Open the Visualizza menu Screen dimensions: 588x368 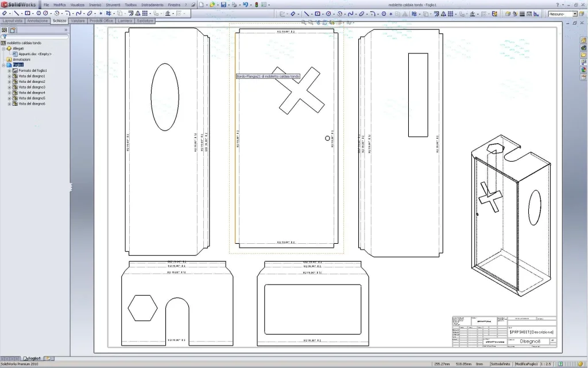click(x=78, y=5)
